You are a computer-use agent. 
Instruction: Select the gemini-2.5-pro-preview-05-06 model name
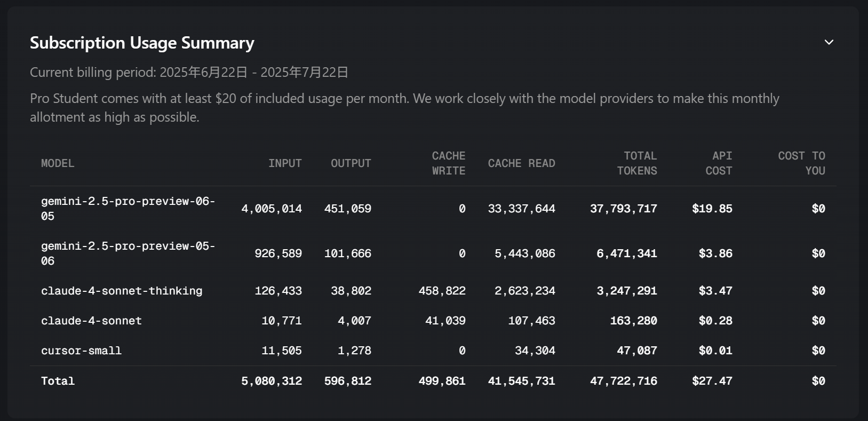128,253
